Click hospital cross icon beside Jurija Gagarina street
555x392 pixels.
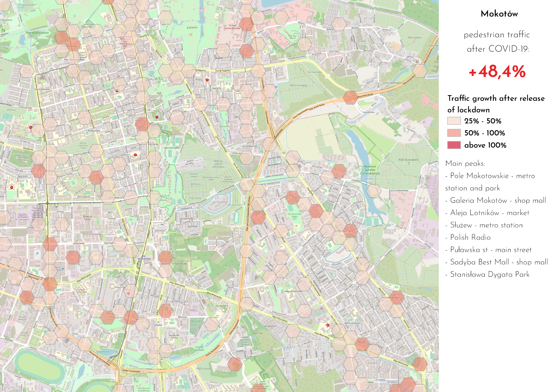coord(207,80)
